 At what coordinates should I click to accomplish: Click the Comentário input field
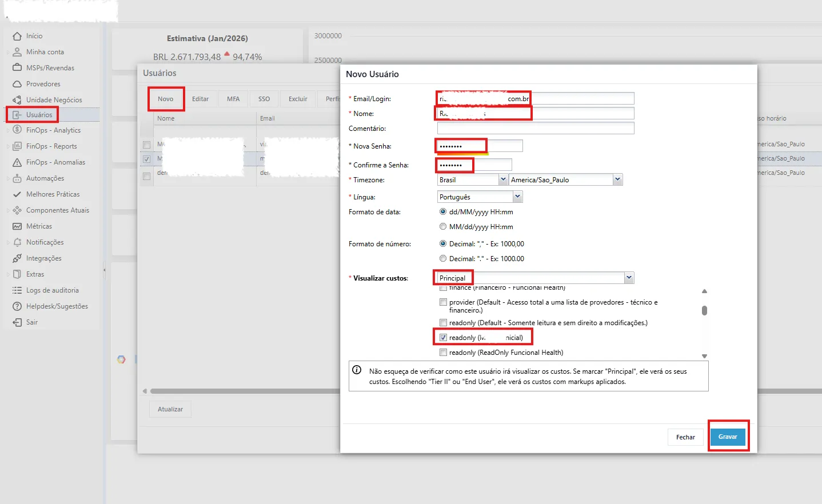[536, 128]
